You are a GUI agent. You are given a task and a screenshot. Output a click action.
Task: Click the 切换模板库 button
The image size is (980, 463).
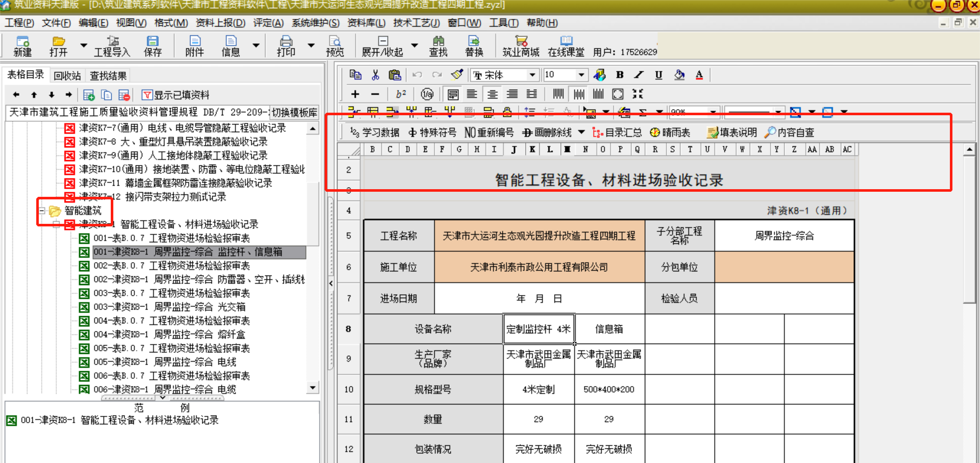294,113
